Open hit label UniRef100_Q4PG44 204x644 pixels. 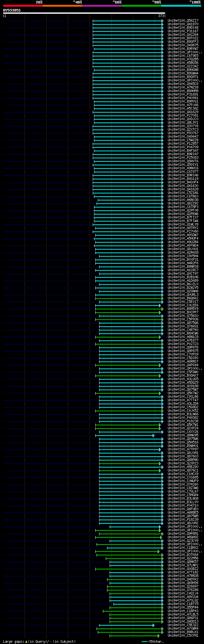pyautogui.click(x=183, y=365)
